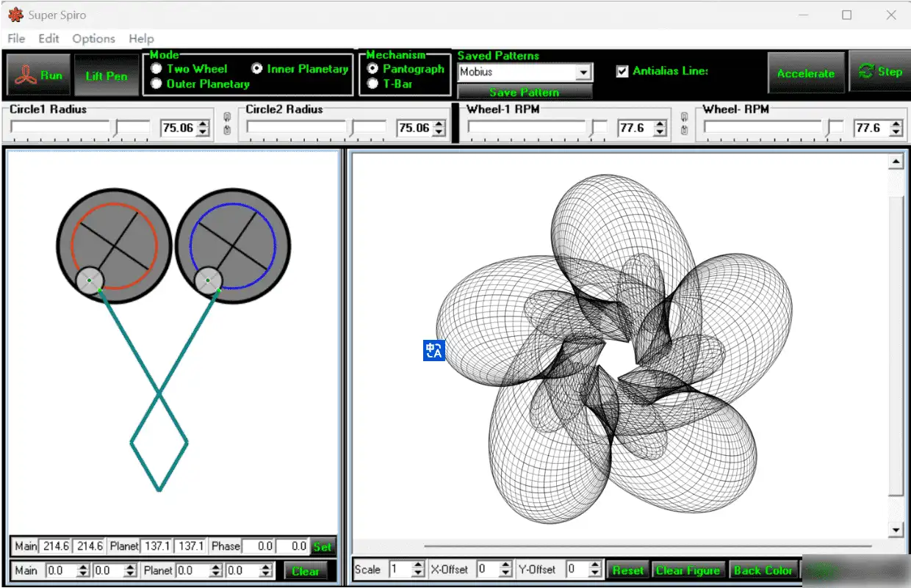Open the Options menu

(93, 38)
